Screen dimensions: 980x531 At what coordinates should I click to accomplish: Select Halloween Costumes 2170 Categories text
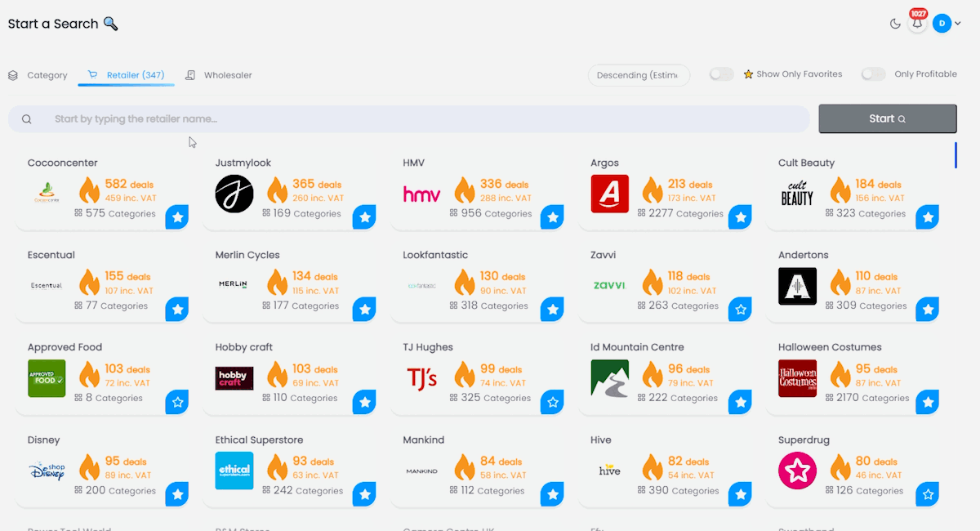pyautogui.click(x=873, y=398)
